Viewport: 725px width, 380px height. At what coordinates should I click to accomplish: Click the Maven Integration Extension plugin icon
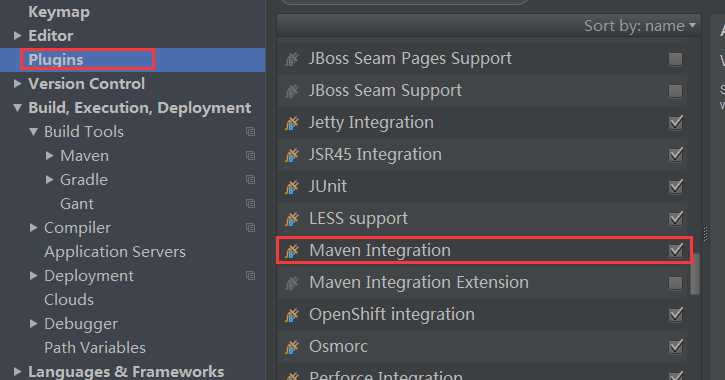[292, 282]
